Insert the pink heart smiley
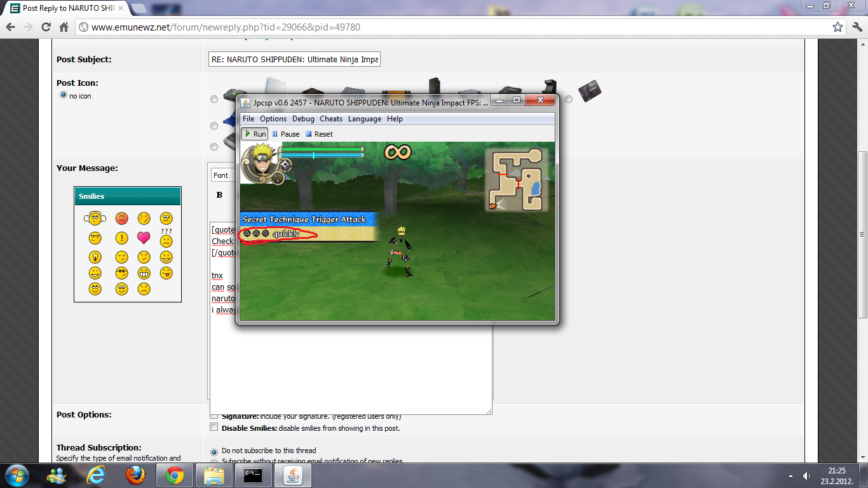Screen dimensions: 868x488 click(144, 238)
